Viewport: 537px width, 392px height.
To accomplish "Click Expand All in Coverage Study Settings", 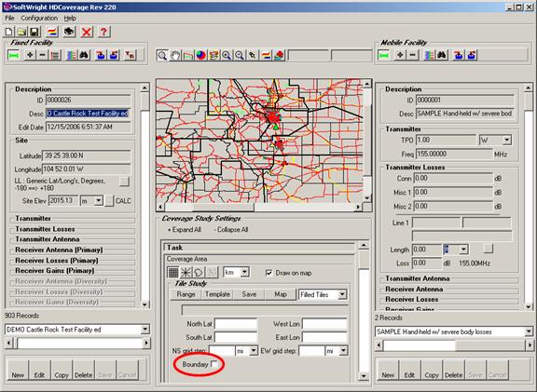I will click(x=185, y=230).
